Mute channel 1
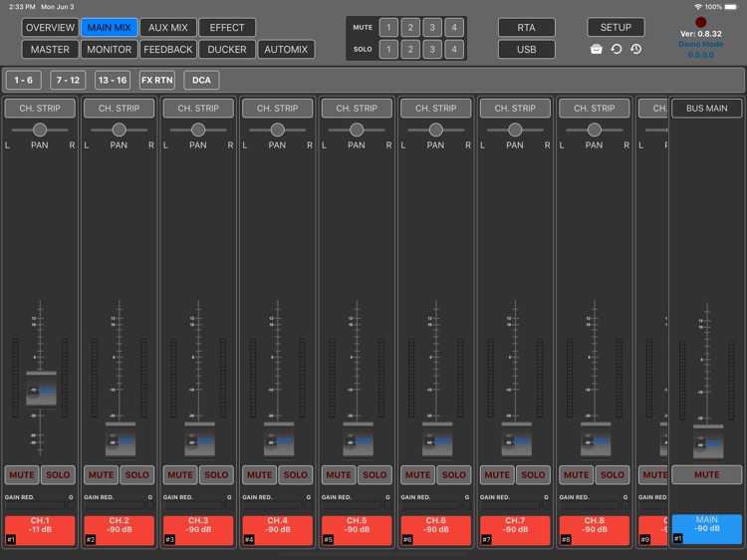 [22, 475]
